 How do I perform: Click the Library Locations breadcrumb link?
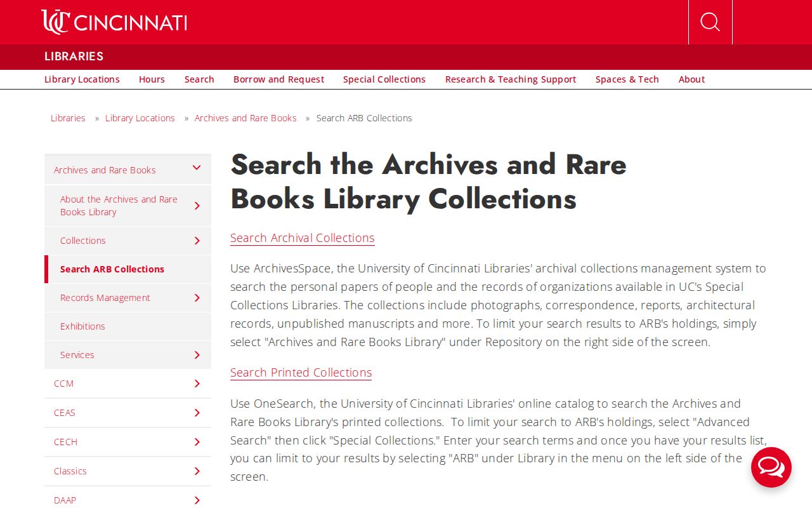(140, 118)
